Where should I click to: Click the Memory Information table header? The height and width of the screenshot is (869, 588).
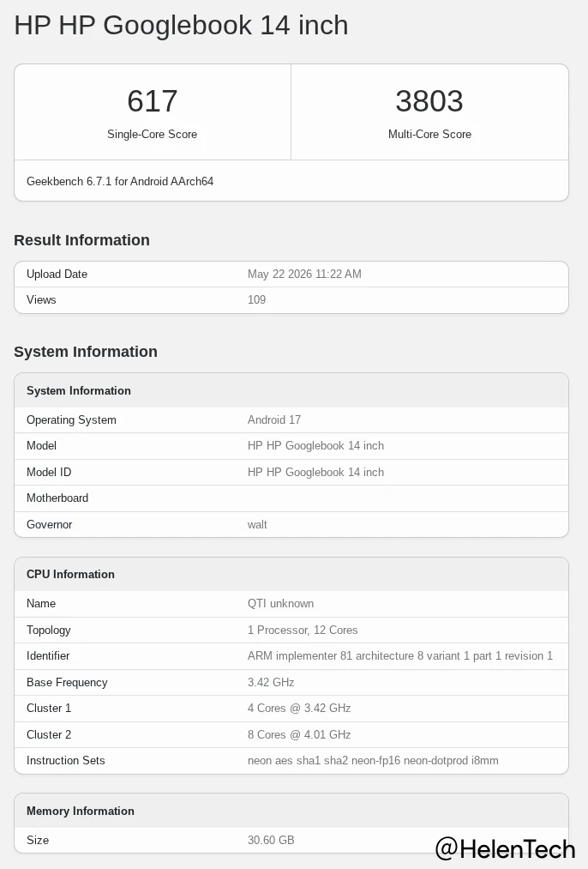(x=81, y=811)
